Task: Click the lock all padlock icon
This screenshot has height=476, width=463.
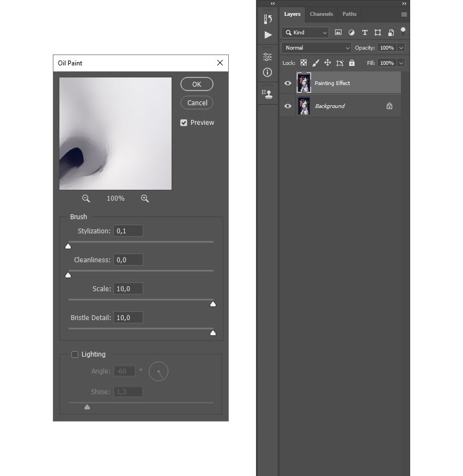Action: coord(352,63)
